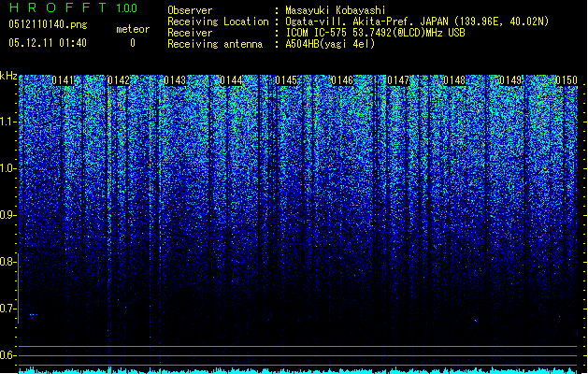The width and height of the screenshot is (588, 374).
Task: Click the 0146 time marker
Action: (x=342, y=80)
